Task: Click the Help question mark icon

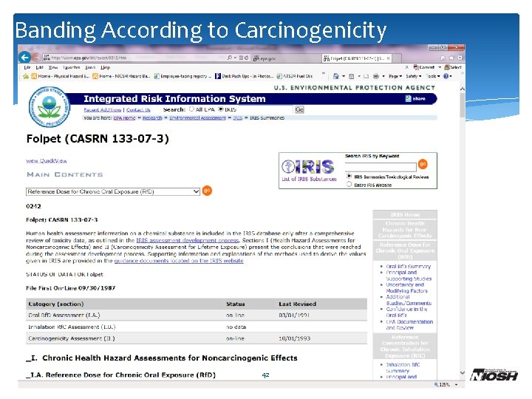Action: 446,76
